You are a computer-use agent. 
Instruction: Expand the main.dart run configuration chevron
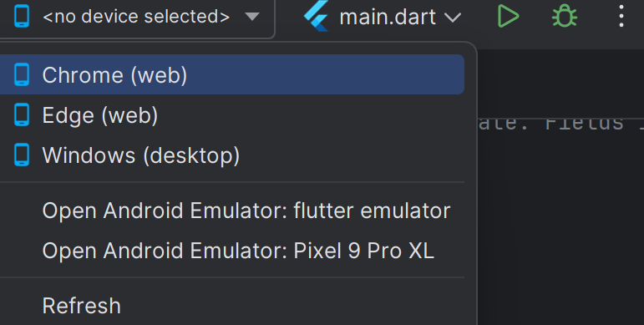(453, 18)
